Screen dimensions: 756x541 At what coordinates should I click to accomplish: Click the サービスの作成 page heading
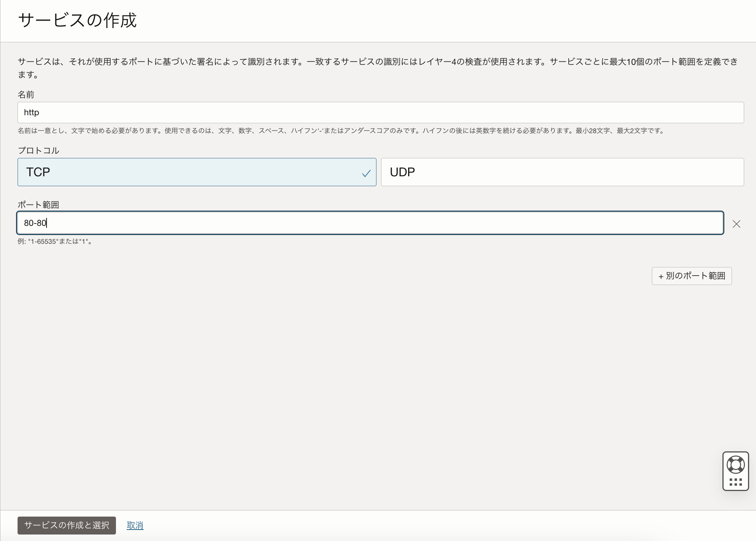click(77, 20)
